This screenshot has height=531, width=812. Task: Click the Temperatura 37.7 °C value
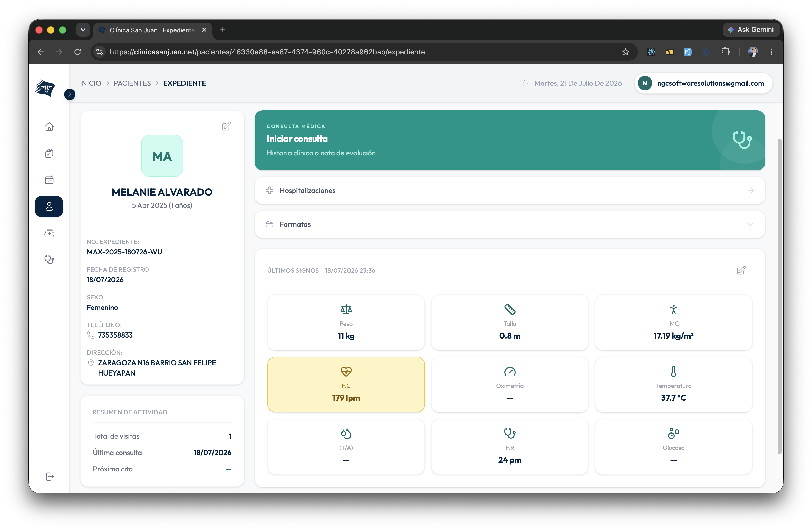click(x=673, y=398)
